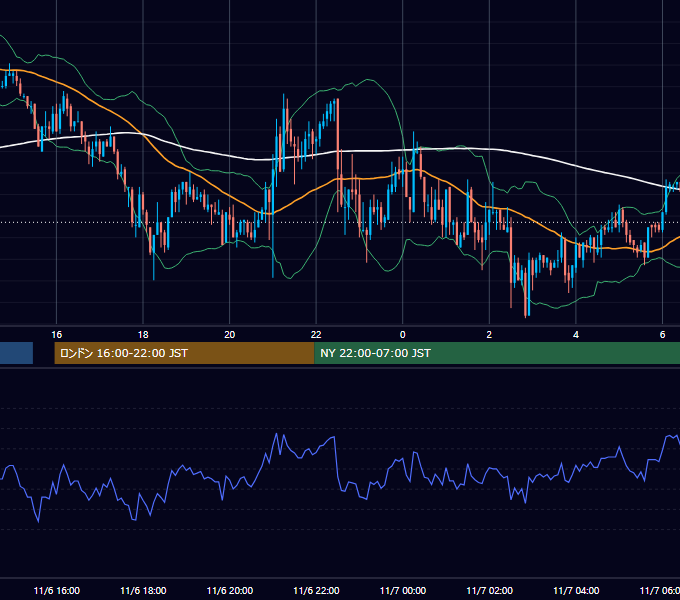Click the 11/7 00:00 date label
The height and width of the screenshot is (600, 680).
tap(402, 590)
